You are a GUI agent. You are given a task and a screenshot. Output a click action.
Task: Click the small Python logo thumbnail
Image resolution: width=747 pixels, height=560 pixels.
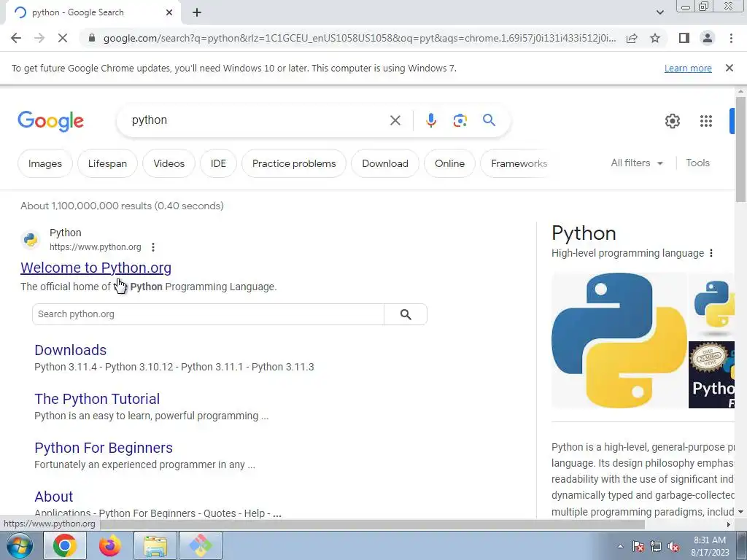(x=711, y=306)
